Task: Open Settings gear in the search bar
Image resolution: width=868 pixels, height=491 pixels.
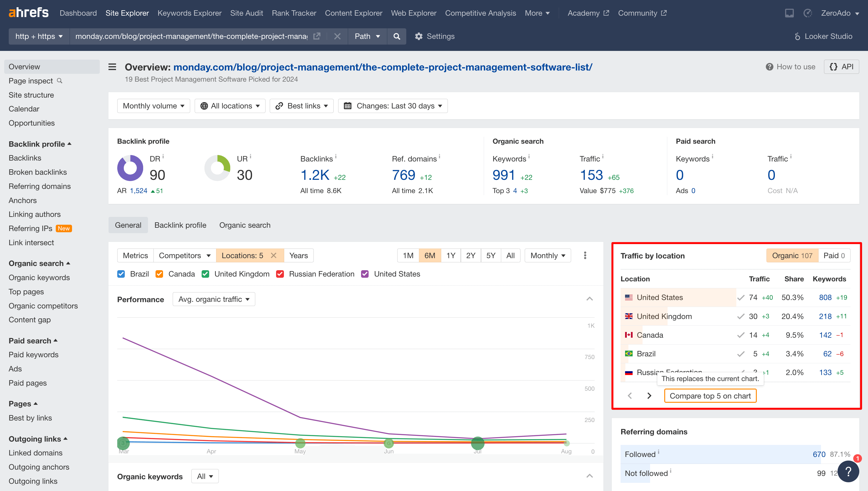Action: click(x=435, y=36)
